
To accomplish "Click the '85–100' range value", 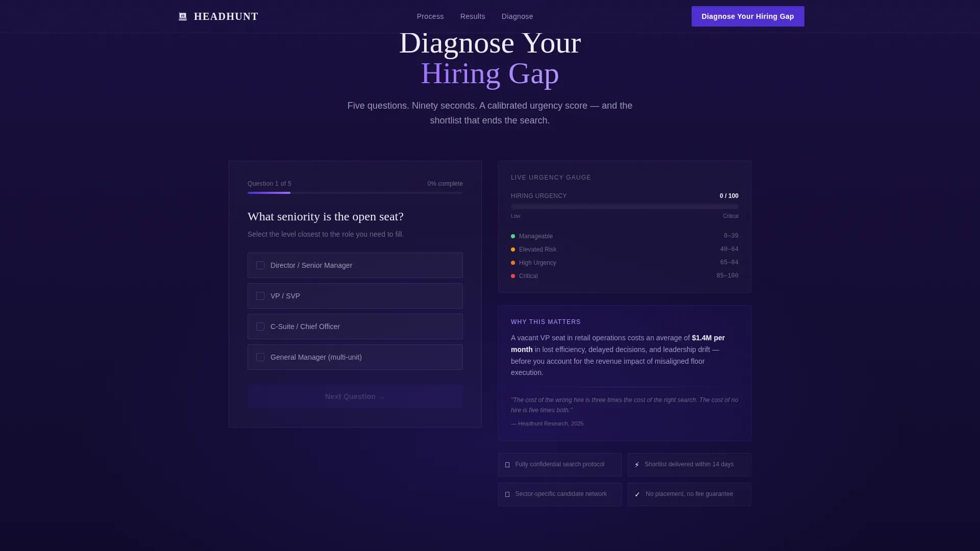I will tap(727, 275).
